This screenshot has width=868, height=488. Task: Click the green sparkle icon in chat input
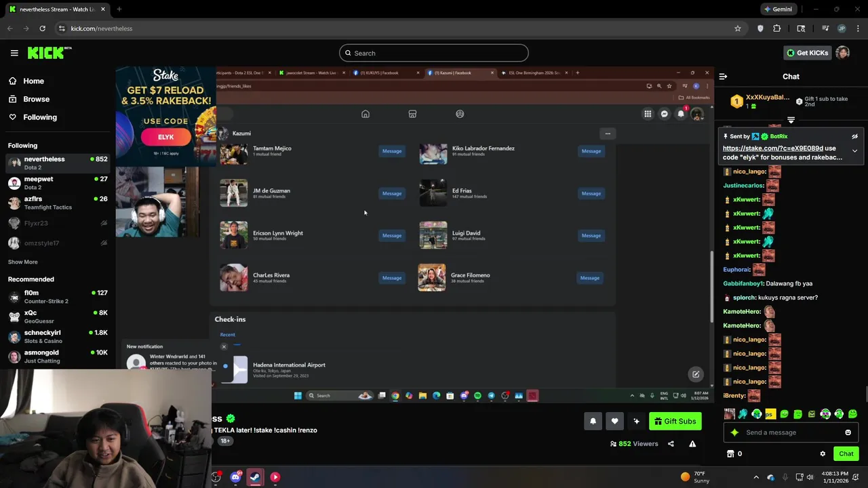tap(734, 432)
